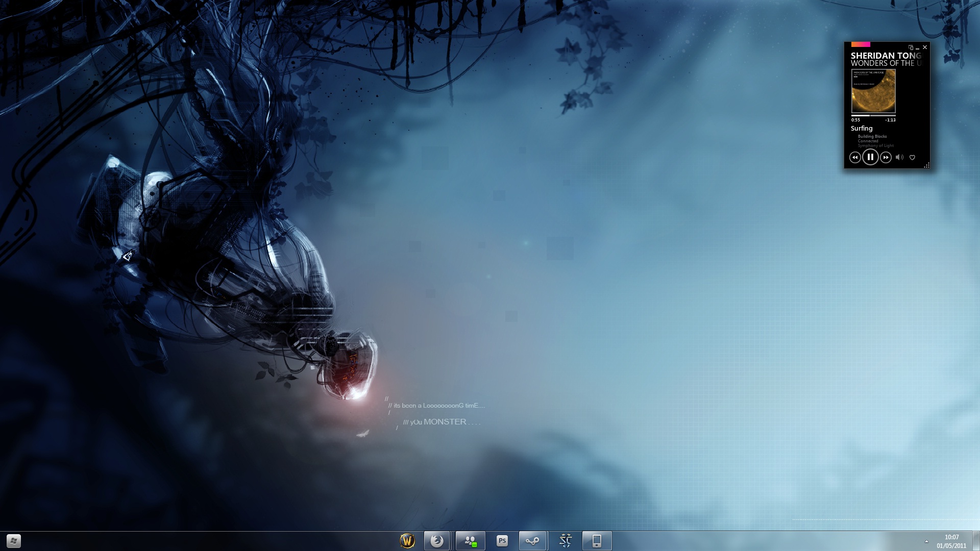Like the song with the heart icon
The width and height of the screenshot is (980, 551).
click(912, 158)
